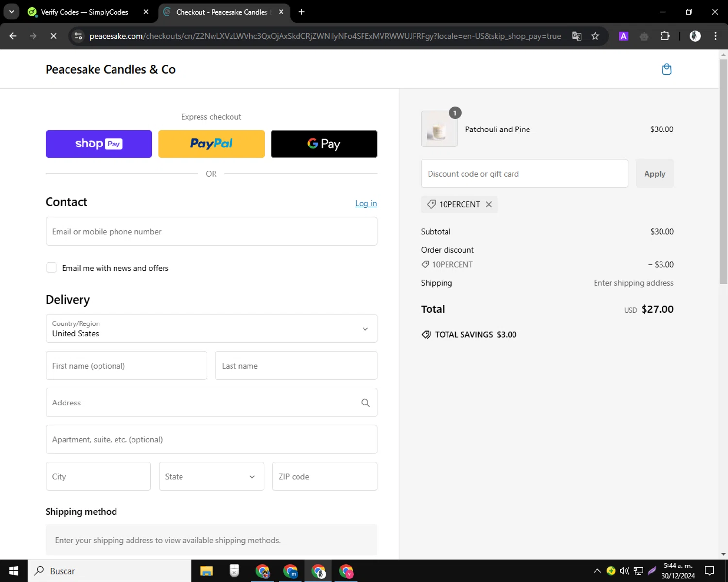
Task: Open the white app taskbar icon beside File Explorer
Action: pyautogui.click(x=234, y=571)
